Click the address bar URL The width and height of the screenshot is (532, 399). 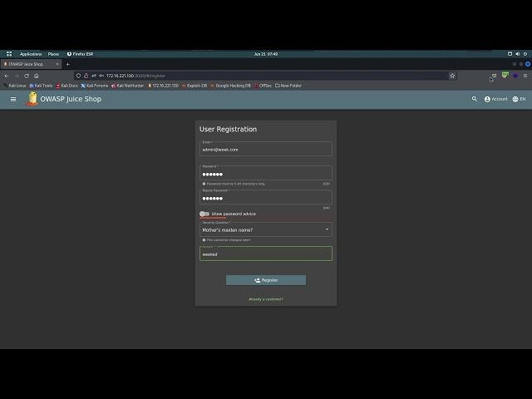pyautogui.click(x=135, y=76)
